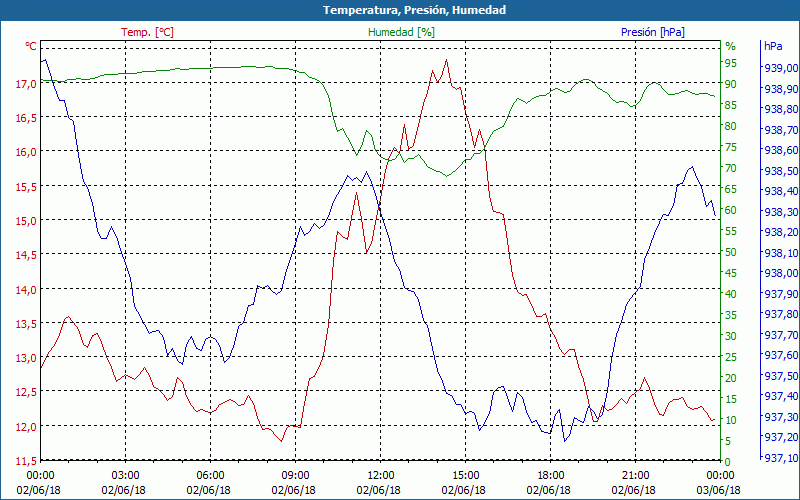Click temperature axis value "11,5"
800x500 pixels.
pyautogui.click(x=26, y=462)
